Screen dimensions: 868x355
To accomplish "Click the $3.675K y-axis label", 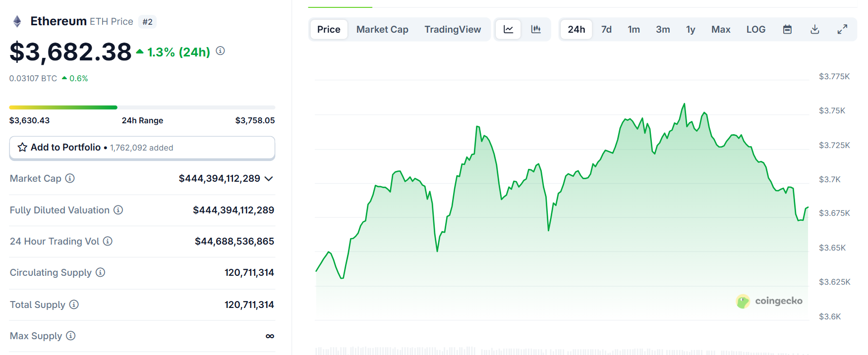I will [x=834, y=213].
